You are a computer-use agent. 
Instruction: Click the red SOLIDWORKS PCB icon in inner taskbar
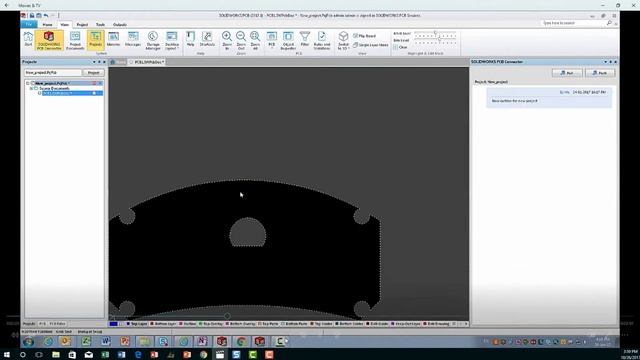coord(222,341)
